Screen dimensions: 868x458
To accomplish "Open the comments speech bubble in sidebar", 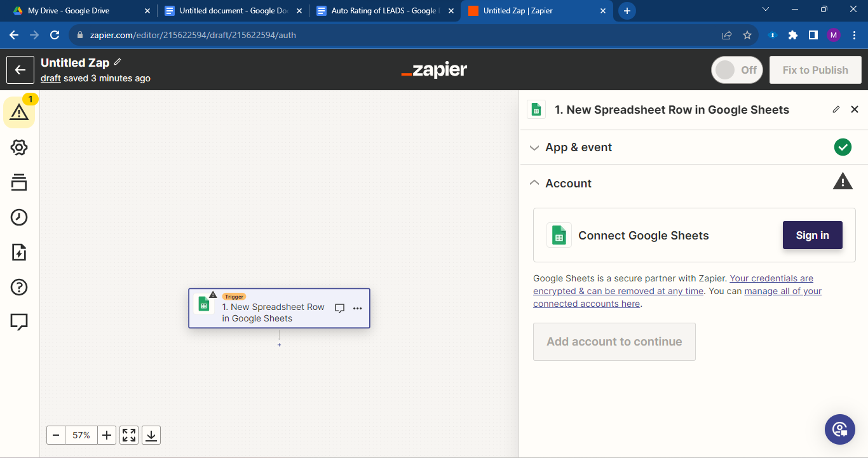I will coord(19,322).
